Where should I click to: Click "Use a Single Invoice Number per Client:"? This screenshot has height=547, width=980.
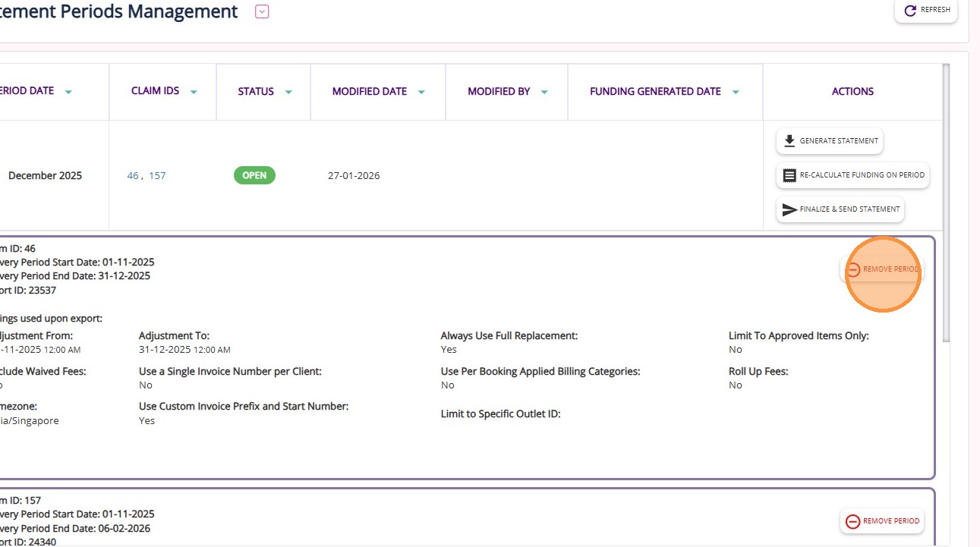230,372
